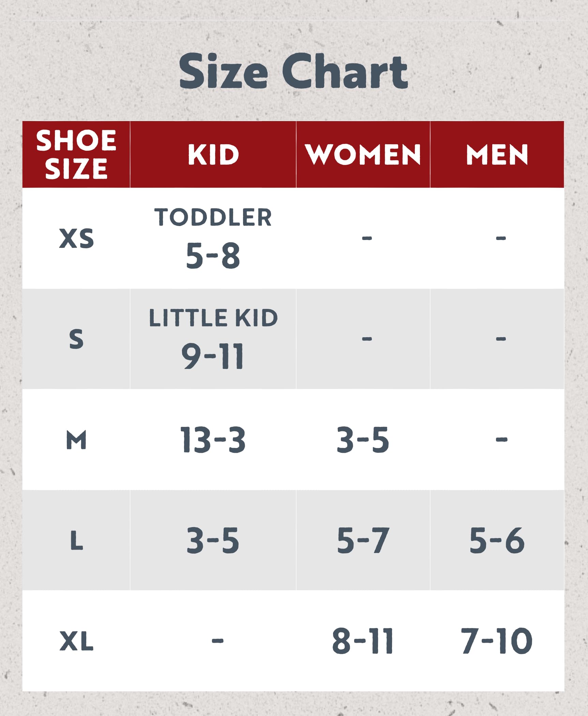
Task: Select the dash in XL kid cell
Action: tap(217, 641)
